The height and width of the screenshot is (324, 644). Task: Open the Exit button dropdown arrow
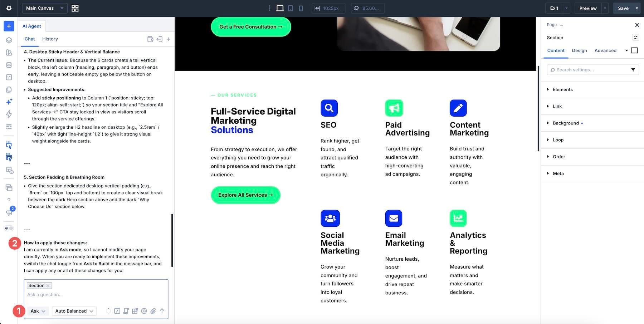tap(566, 8)
